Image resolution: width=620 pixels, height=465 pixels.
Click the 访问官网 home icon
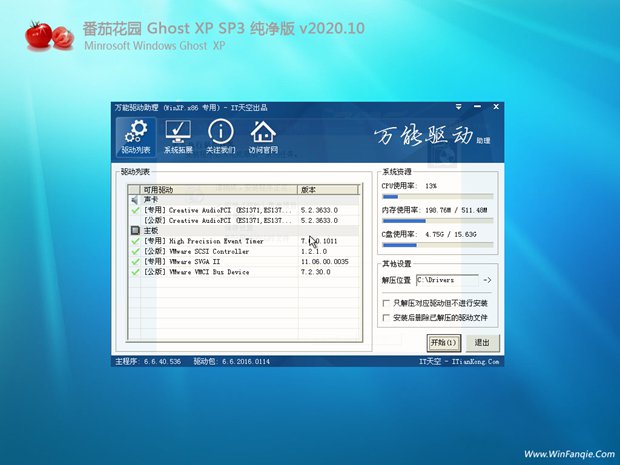coord(262,137)
